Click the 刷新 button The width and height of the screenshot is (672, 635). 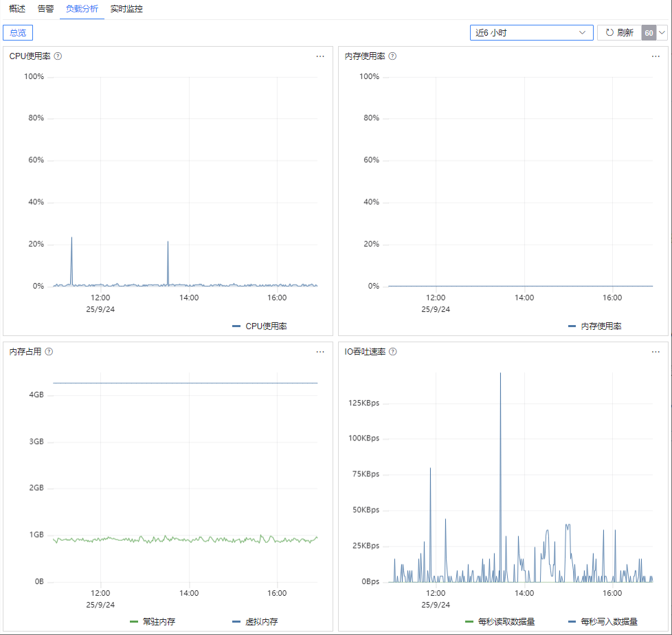pos(620,32)
